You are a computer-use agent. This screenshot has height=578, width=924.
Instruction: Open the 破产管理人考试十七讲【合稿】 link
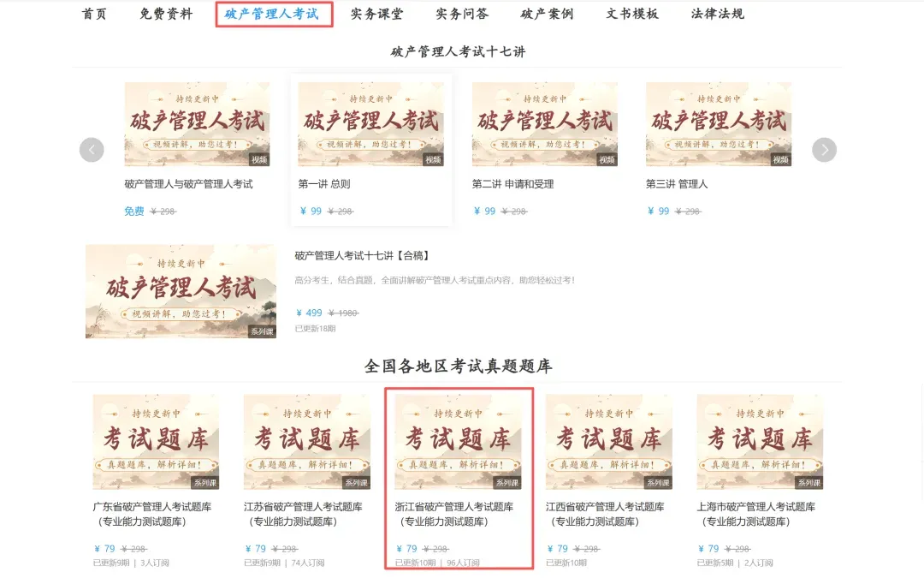tap(362, 255)
